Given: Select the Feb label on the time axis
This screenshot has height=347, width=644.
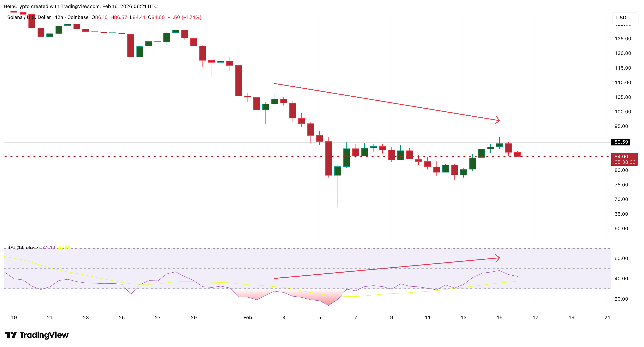Looking at the screenshot, I should click(x=248, y=318).
